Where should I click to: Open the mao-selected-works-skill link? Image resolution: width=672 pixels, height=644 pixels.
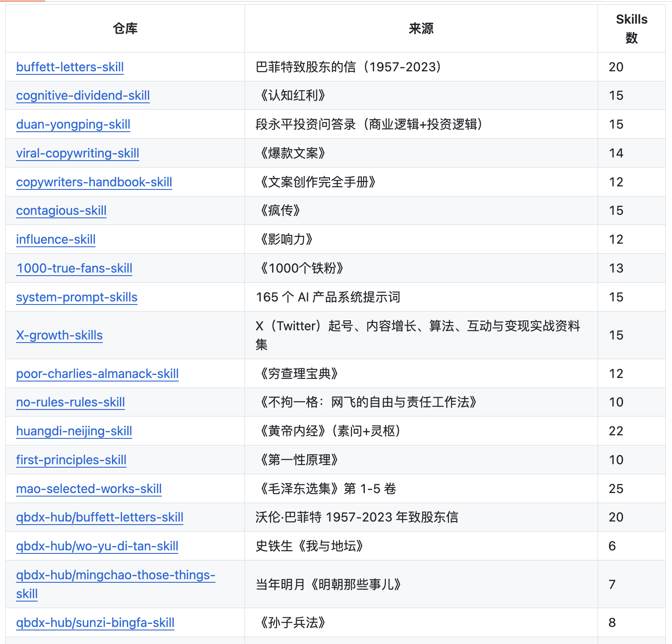89,489
